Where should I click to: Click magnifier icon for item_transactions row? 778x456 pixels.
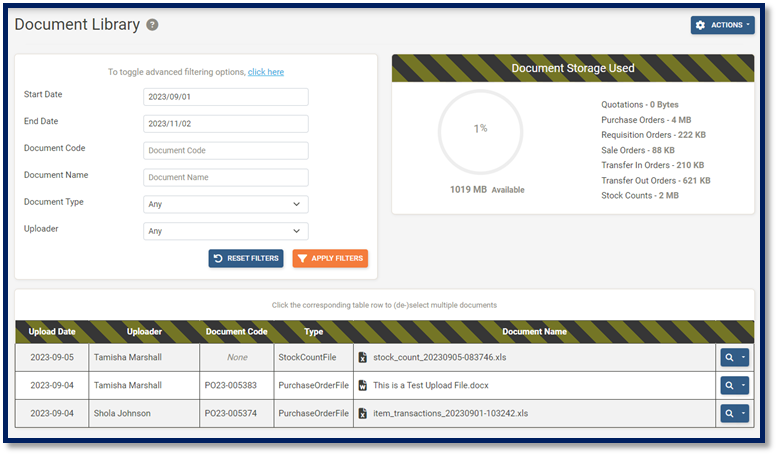click(730, 413)
